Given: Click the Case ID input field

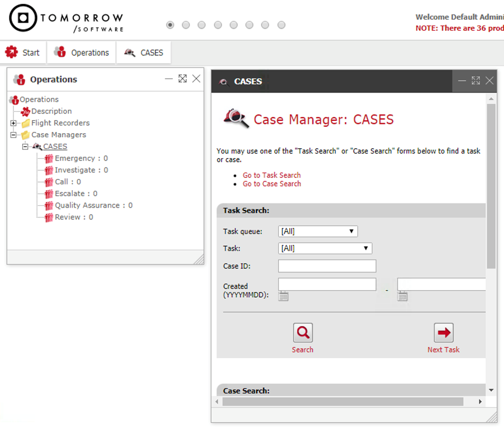Looking at the screenshot, I should (327, 266).
